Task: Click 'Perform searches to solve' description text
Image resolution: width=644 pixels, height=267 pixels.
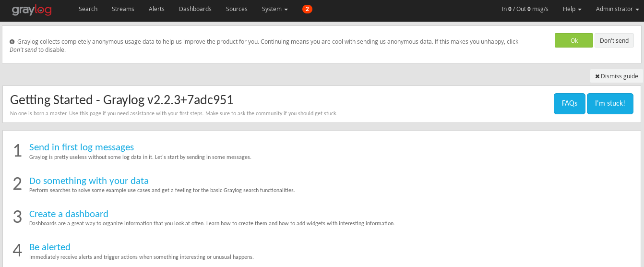Action: pyautogui.click(x=162, y=190)
